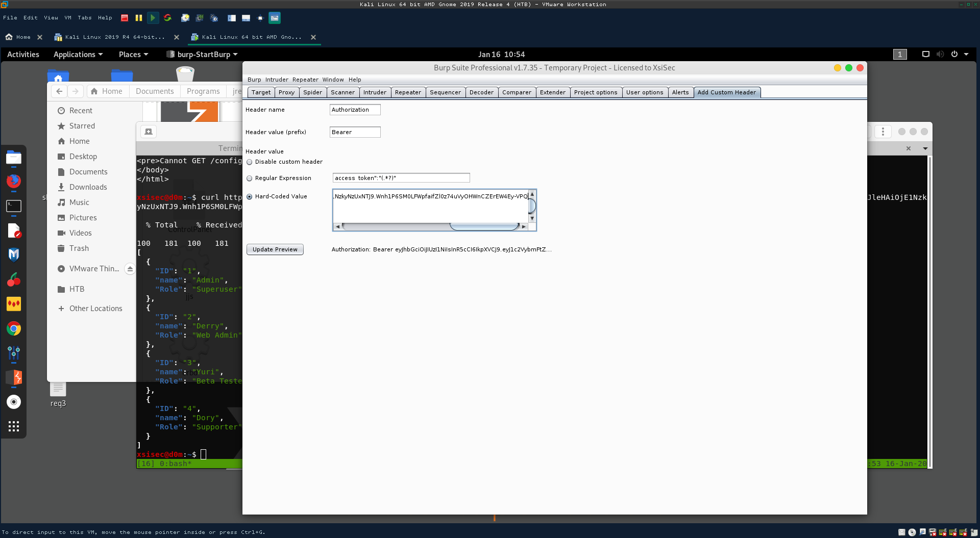
Task: Click the VMware green power on icon
Action: point(153,18)
